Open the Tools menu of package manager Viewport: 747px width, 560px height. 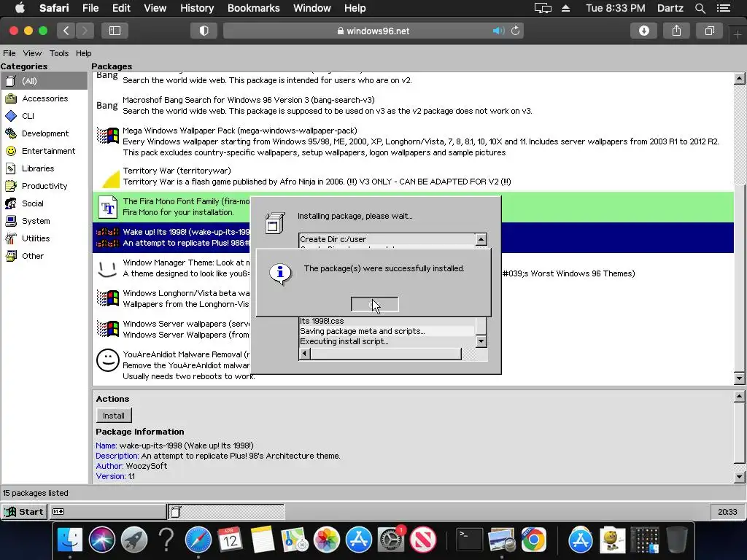coord(59,53)
